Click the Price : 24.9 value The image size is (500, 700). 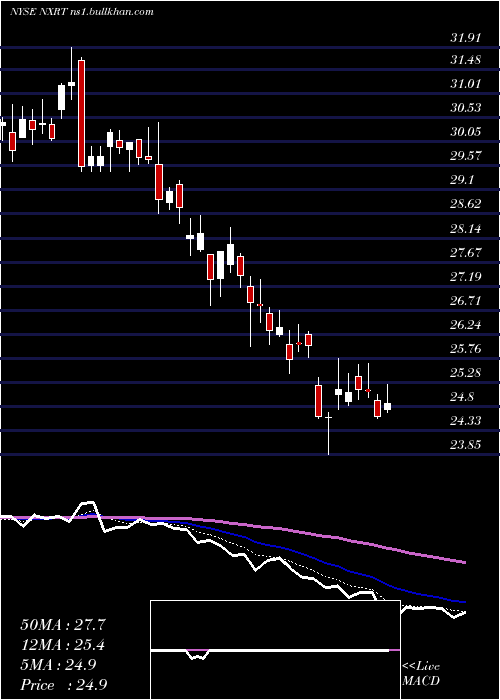coord(63,685)
